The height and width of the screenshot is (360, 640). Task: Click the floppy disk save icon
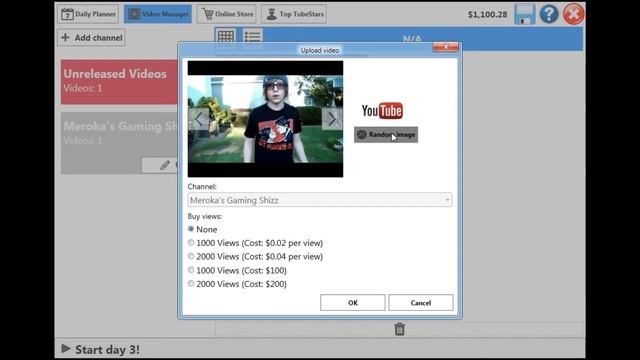point(524,14)
